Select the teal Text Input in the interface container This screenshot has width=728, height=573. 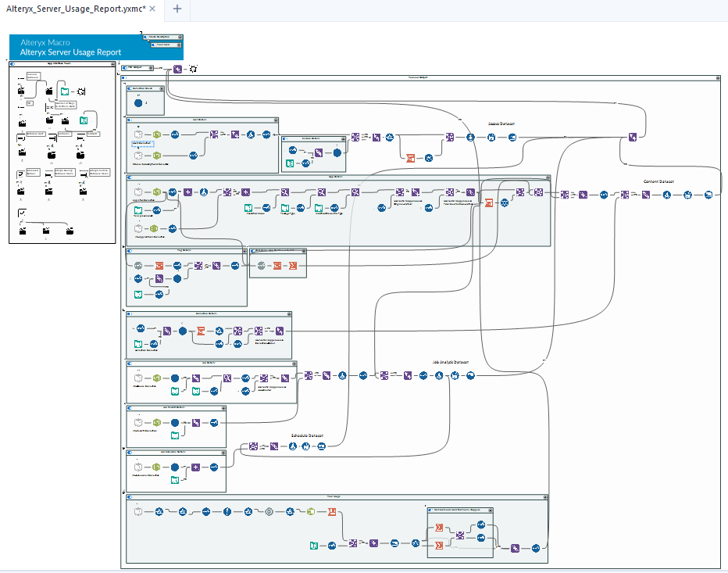pyautogui.click(x=83, y=120)
